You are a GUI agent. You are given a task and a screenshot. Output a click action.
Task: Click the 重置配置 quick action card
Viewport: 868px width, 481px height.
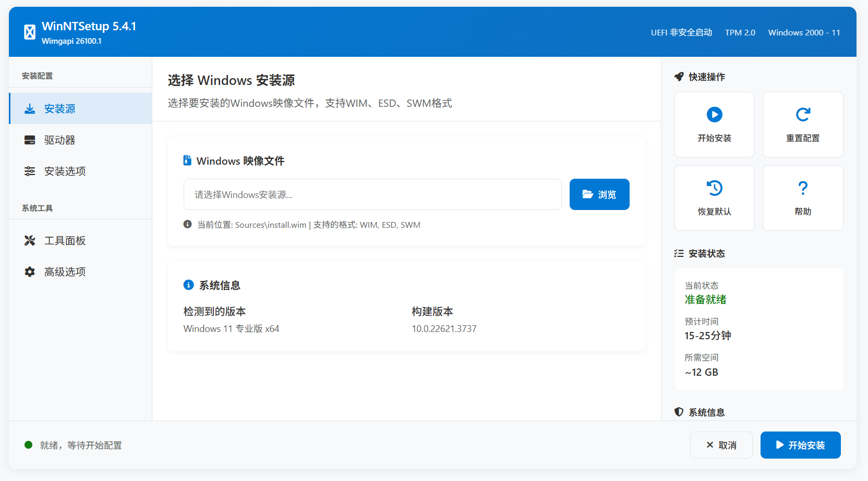803,125
